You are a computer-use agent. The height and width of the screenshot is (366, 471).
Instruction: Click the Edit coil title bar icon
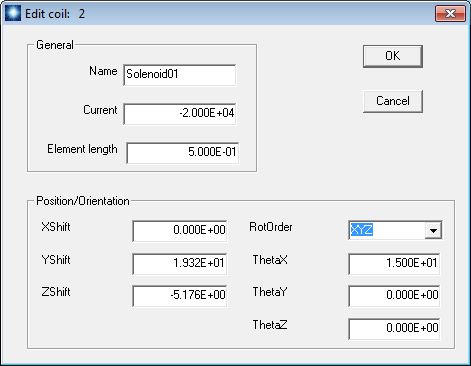click(13, 13)
